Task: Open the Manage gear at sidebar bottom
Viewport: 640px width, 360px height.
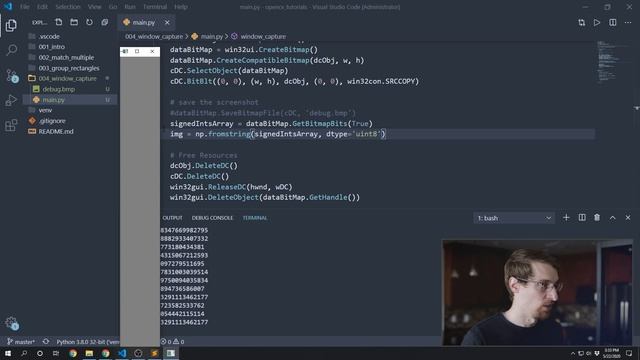Action: tap(11, 323)
